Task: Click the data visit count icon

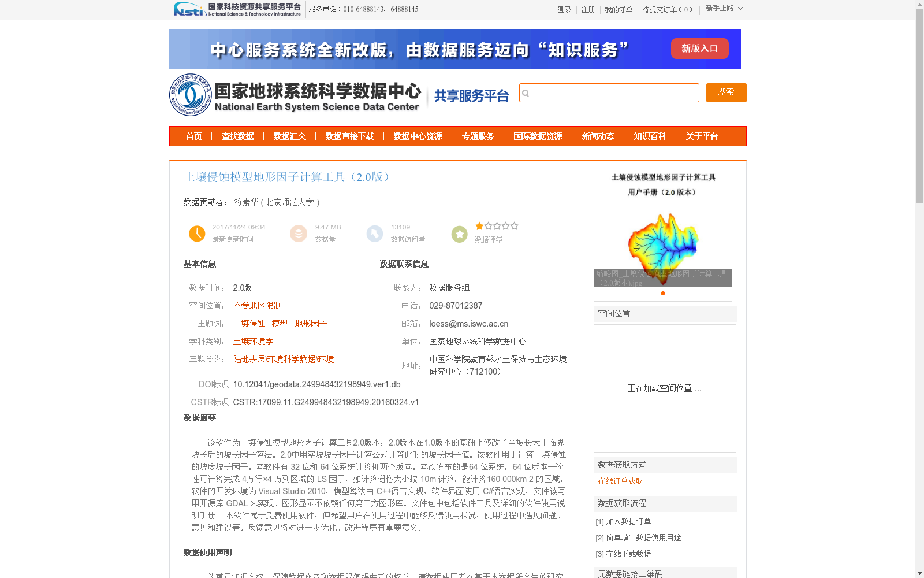Action: coord(374,234)
